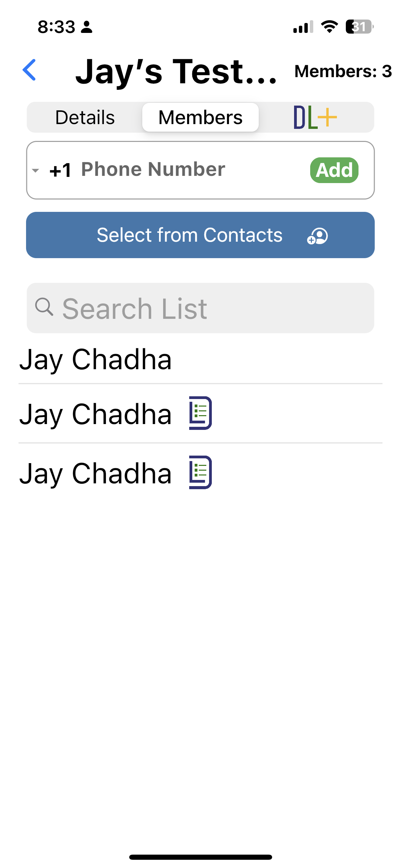Tap the cellular signal bars
Image resolution: width=401 pixels, height=868 pixels.
[x=303, y=27]
